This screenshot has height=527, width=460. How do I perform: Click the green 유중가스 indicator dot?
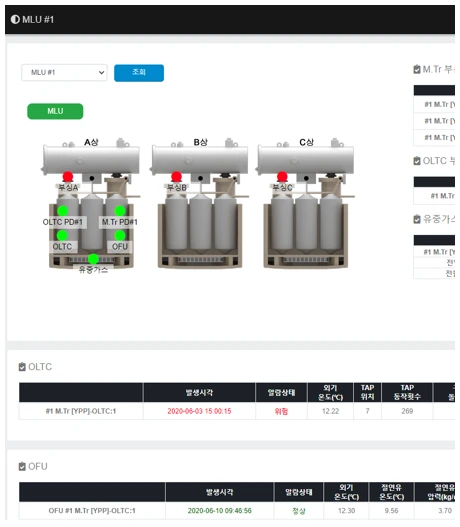(x=93, y=259)
